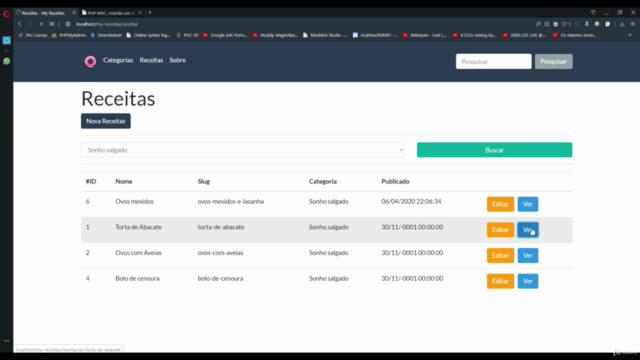The image size is (640, 360).
Task: Open the Muddy Magnolias bookmark
Action: (276, 35)
